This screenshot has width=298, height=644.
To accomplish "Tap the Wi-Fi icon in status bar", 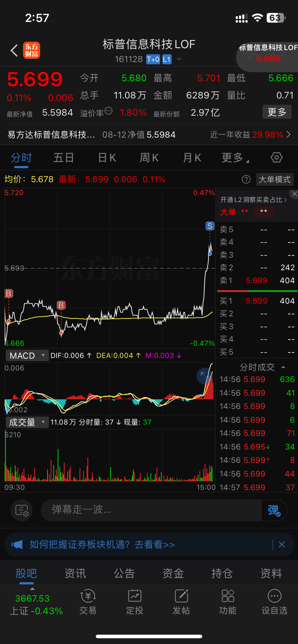I will click(257, 18).
